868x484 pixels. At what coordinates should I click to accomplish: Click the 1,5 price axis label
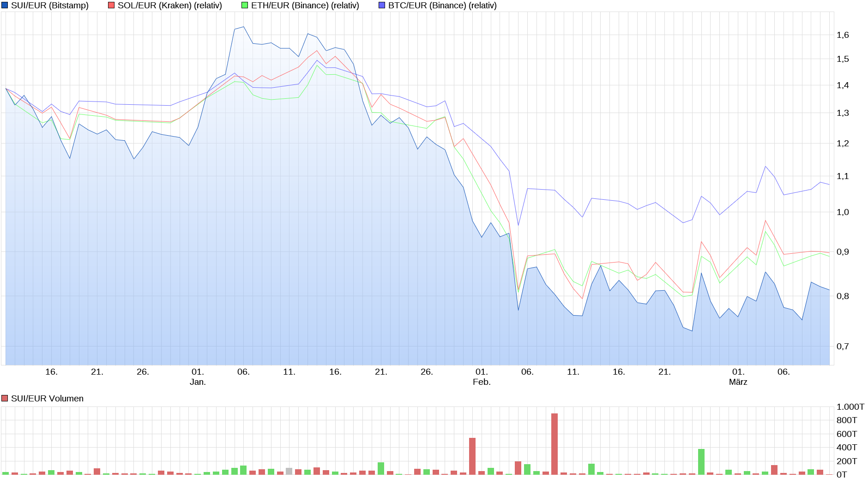(843, 59)
